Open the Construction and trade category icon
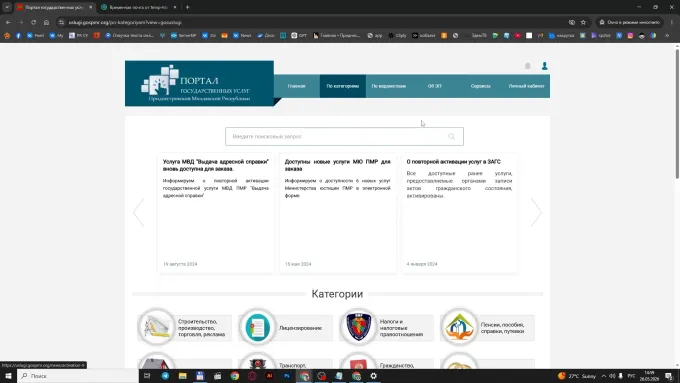The image size is (680, 383). coord(157,327)
